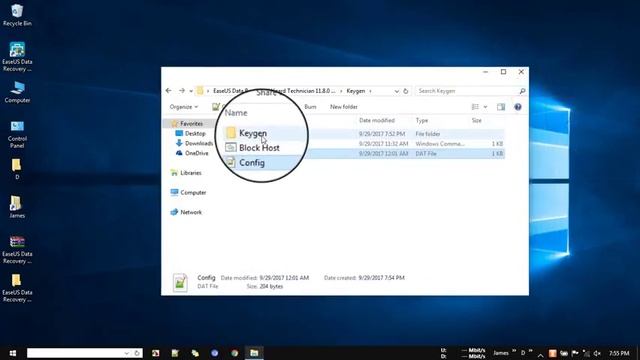Open Google Chrome from the taskbar
640x360 pixels.
click(234, 353)
